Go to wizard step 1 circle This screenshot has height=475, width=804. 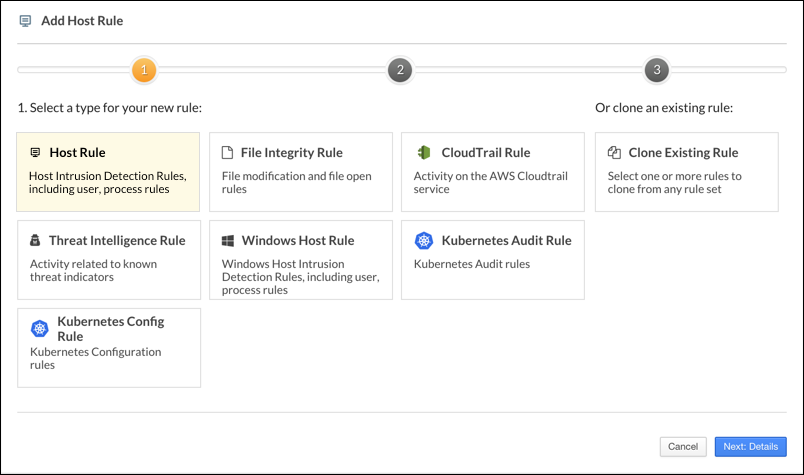pyautogui.click(x=144, y=70)
